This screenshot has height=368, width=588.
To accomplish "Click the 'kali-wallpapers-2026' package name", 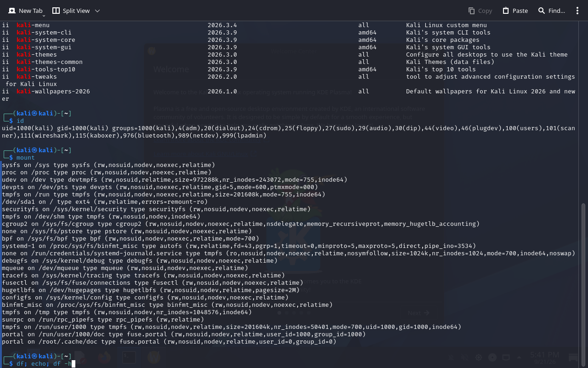I will (x=53, y=92).
